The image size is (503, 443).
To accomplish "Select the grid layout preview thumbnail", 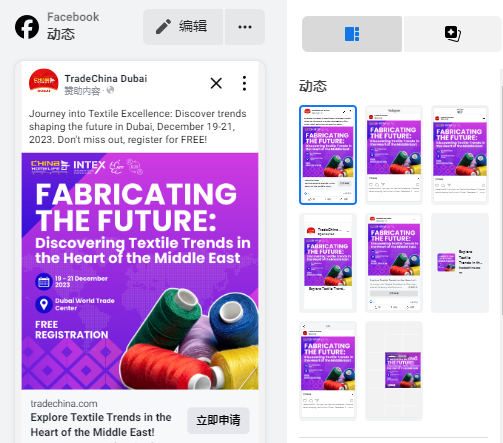I will (x=394, y=371).
